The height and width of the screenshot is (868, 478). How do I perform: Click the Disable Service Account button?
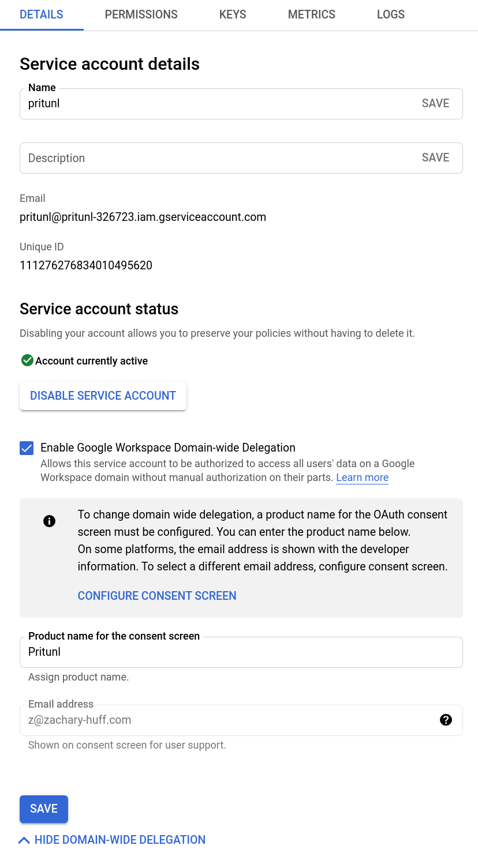[x=103, y=396]
